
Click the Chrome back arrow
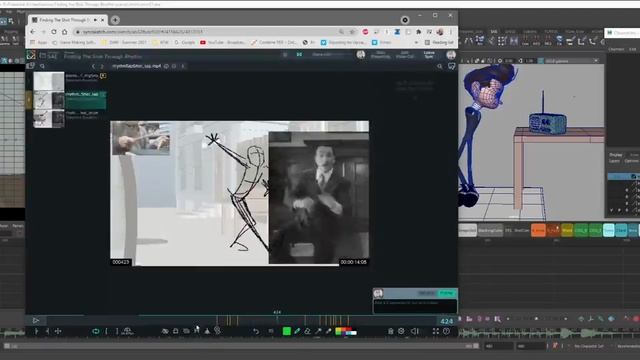pyautogui.click(x=33, y=32)
